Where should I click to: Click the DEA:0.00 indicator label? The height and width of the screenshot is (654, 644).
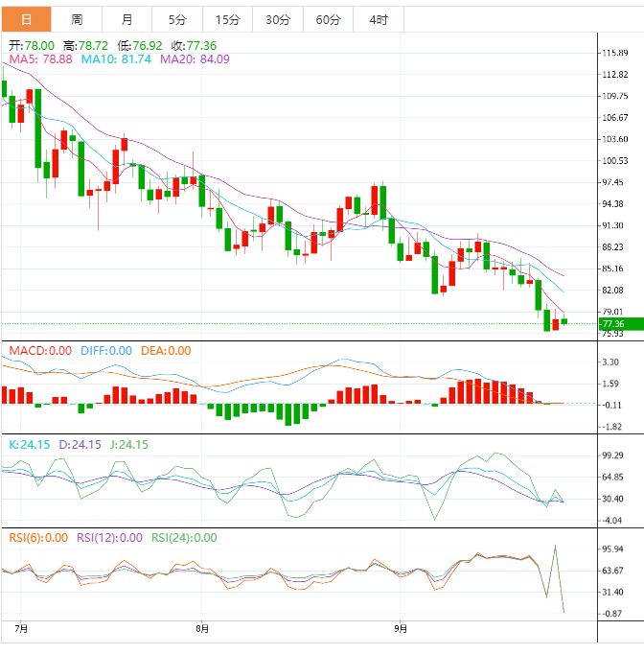tap(166, 351)
